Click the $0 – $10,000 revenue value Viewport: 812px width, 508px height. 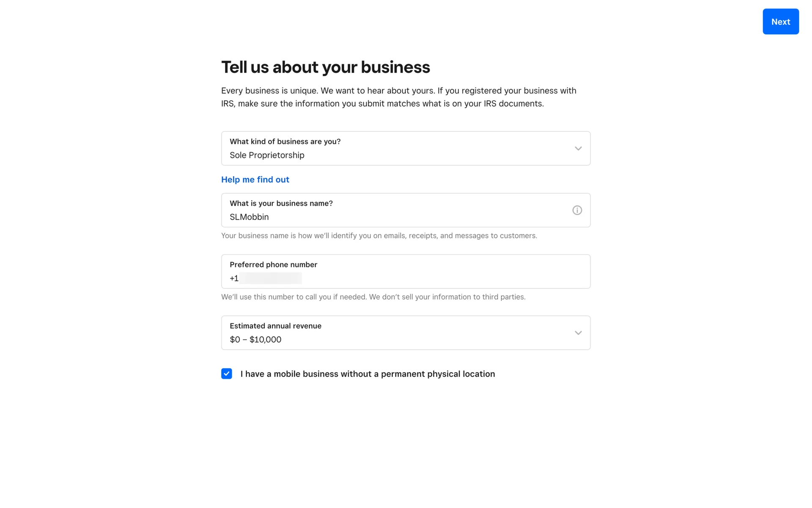(255, 340)
